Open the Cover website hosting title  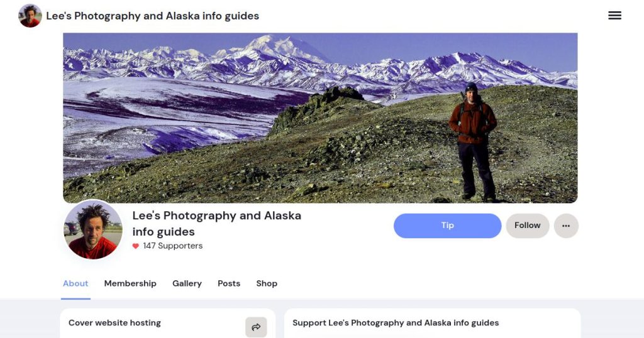click(114, 323)
